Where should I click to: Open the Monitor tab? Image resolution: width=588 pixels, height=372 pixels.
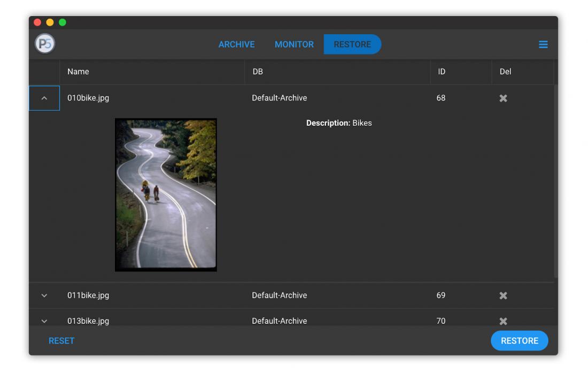point(294,44)
